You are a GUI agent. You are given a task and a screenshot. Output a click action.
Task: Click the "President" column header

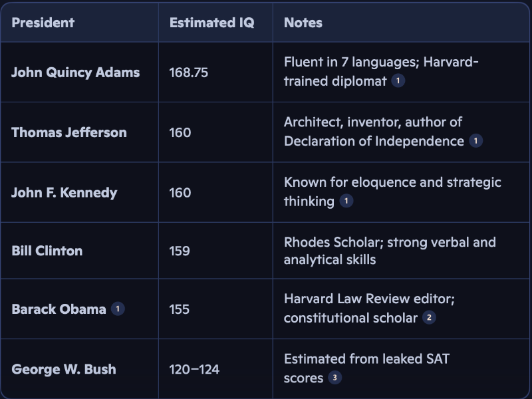coord(43,23)
